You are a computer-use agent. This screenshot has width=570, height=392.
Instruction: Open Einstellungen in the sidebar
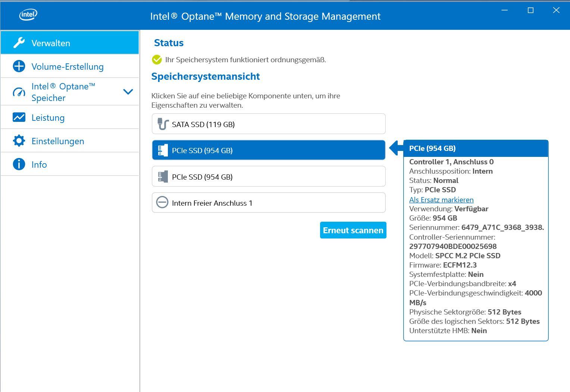(x=70, y=141)
